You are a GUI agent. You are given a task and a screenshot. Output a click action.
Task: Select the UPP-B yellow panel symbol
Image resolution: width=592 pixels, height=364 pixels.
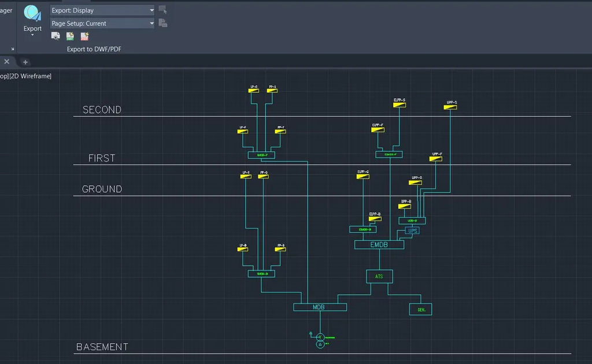404,206
